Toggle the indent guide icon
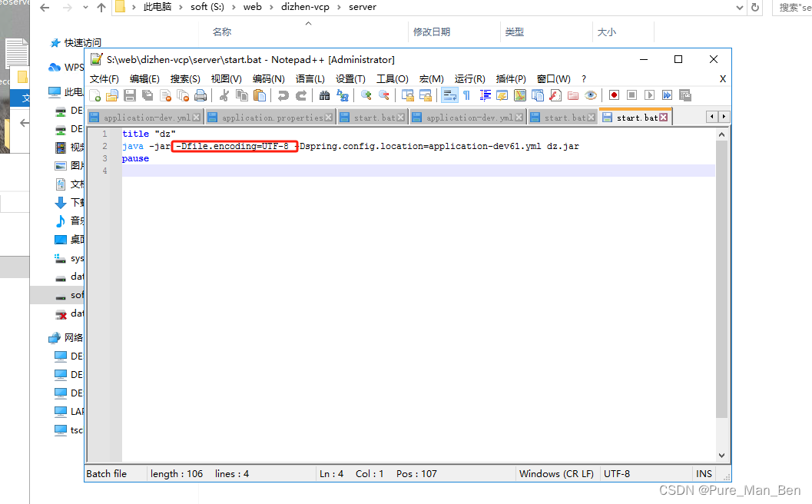812x504 pixels. (x=485, y=95)
